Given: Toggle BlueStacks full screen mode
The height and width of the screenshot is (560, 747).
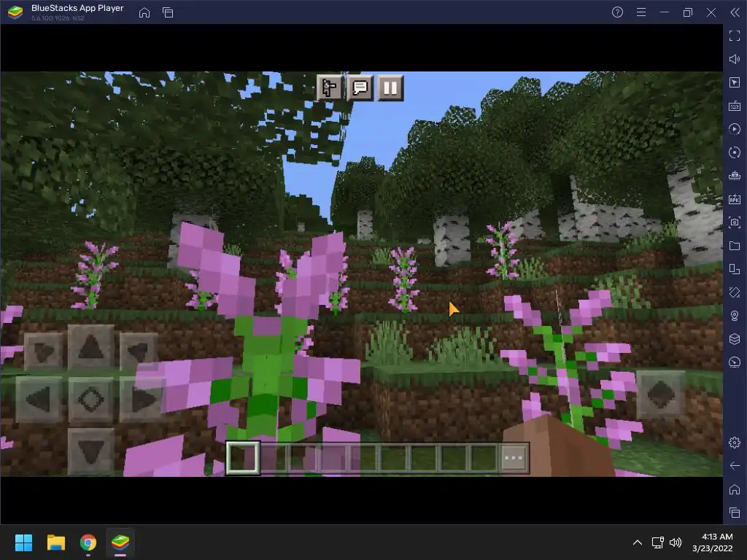Looking at the screenshot, I should click(x=735, y=36).
